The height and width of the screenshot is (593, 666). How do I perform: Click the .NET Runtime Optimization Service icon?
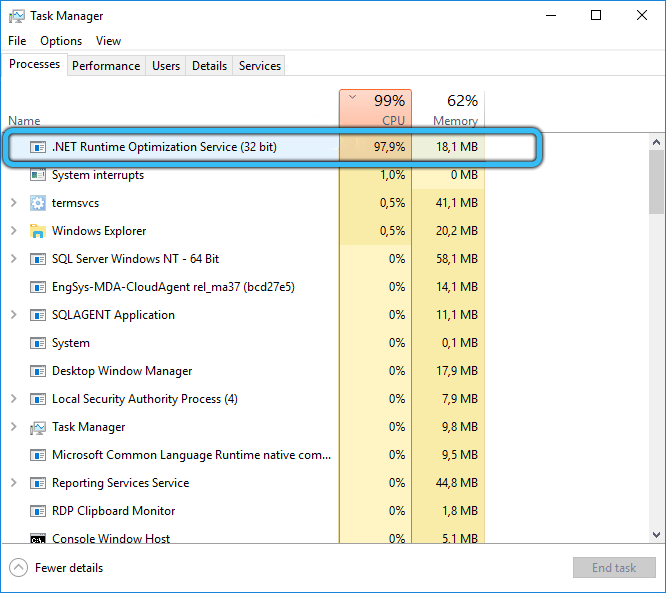pyautogui.click(x=38, y=147)
